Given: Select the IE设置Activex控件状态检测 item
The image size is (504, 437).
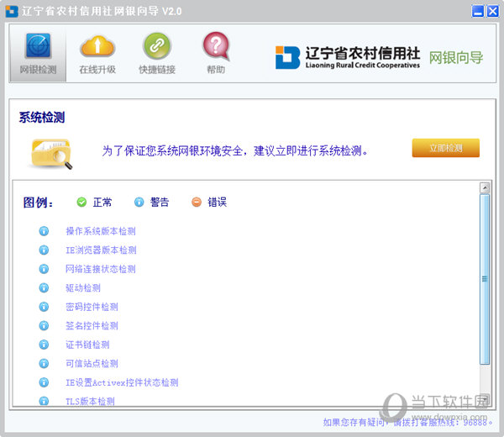Looking at the screenshot, I should [122, 382].
